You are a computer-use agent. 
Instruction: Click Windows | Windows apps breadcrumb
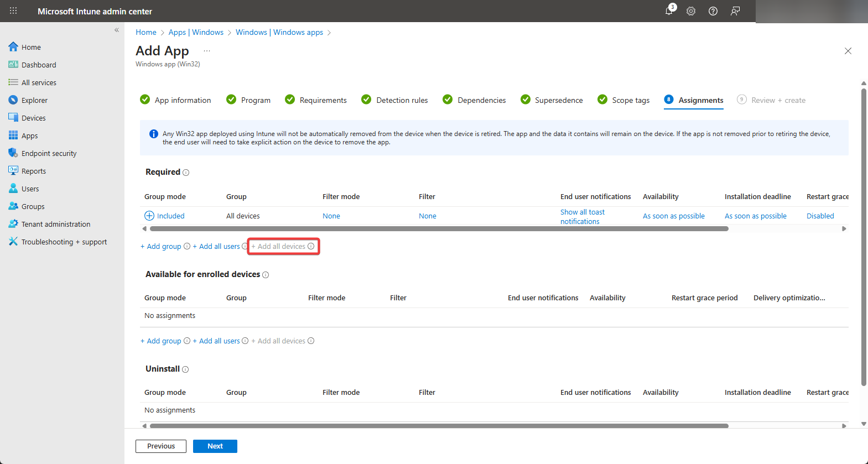tap(279, 32)
